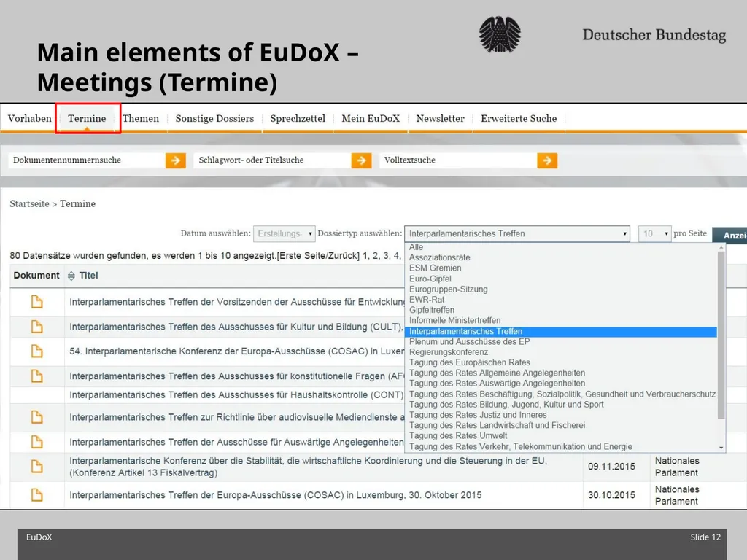Go to results page 3
Image resolution: width=747 pixels, height=560 pixels.
pos(387,256)
